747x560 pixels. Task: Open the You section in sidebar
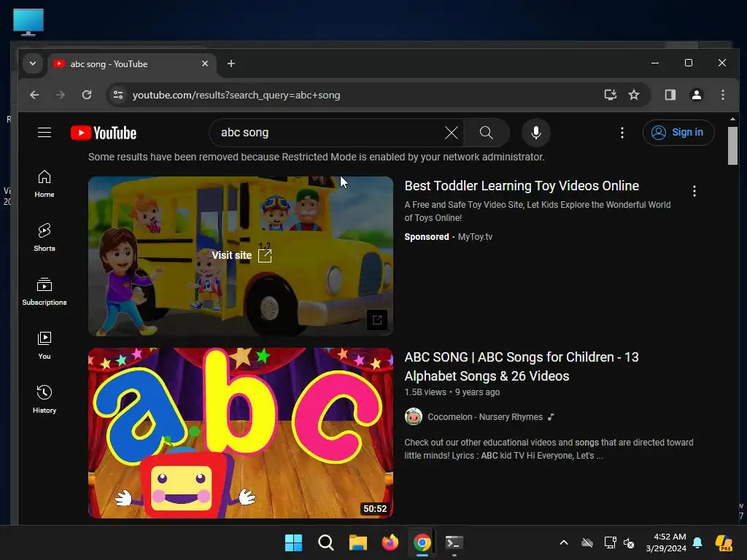click(44, 346)
